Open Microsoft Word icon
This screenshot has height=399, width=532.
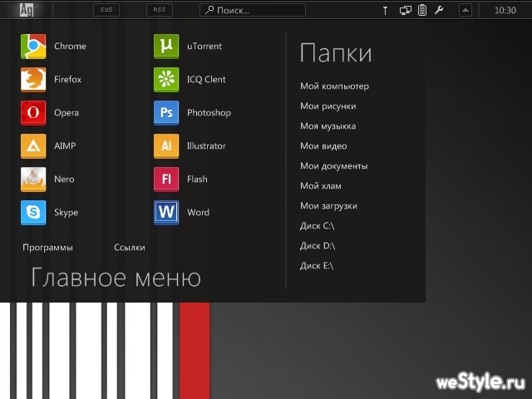pyautogui.click(x=166, y=213)
